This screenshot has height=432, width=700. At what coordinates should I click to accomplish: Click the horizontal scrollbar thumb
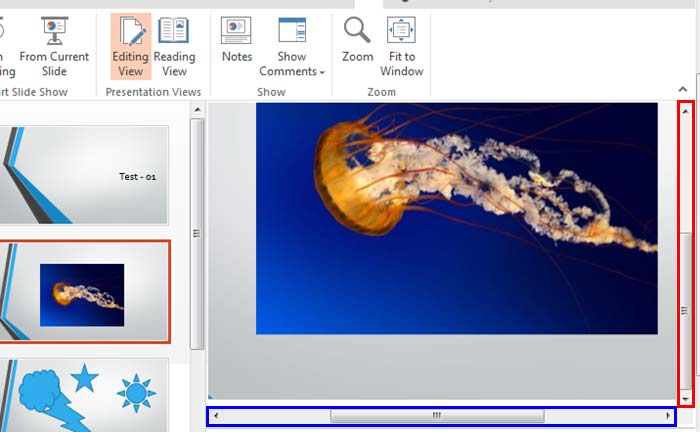(x=437, y=415)
